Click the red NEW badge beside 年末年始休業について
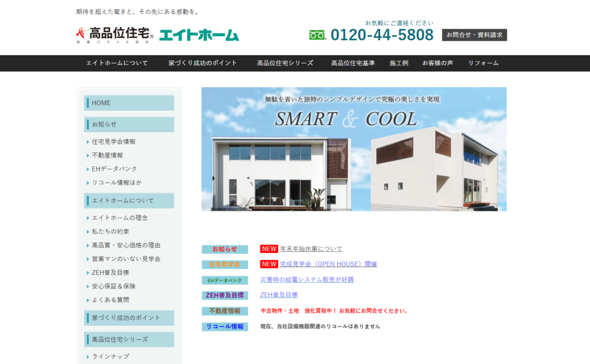The height and width of the screenshot is (364, 590). pos(269,249)
